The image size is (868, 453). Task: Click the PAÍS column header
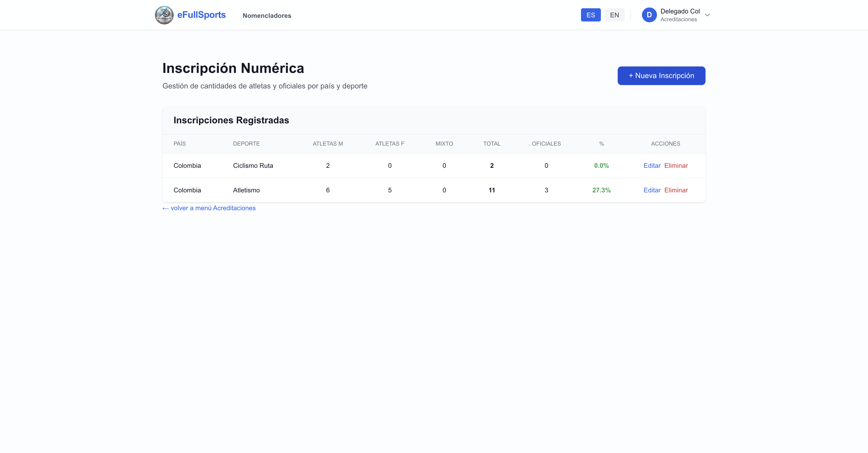180,144
